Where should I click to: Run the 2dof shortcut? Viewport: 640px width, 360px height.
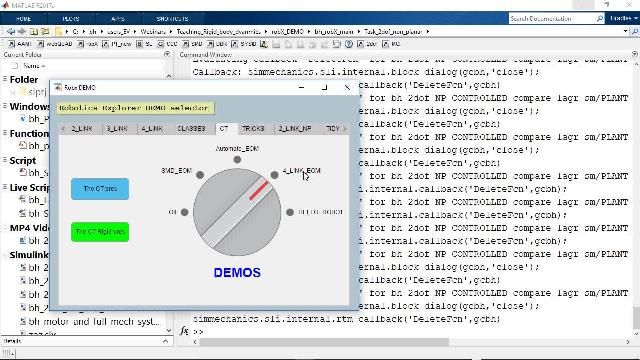tap(367, 44)
